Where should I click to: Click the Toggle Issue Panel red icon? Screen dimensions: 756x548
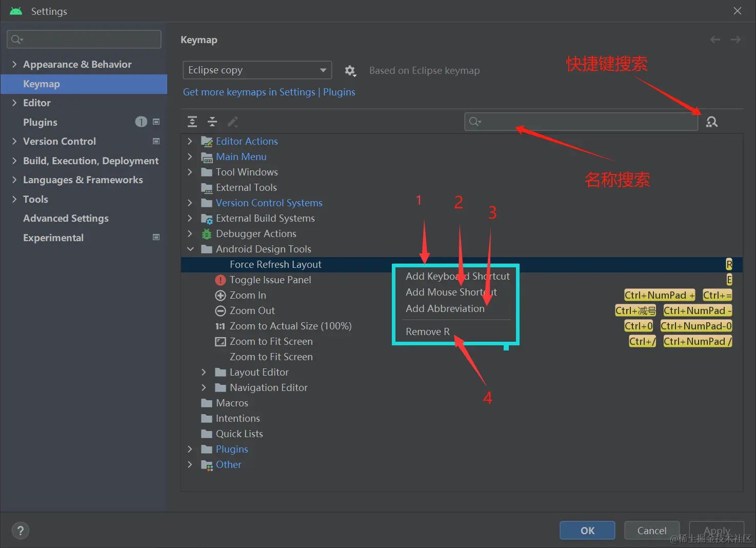click(221, 280)
